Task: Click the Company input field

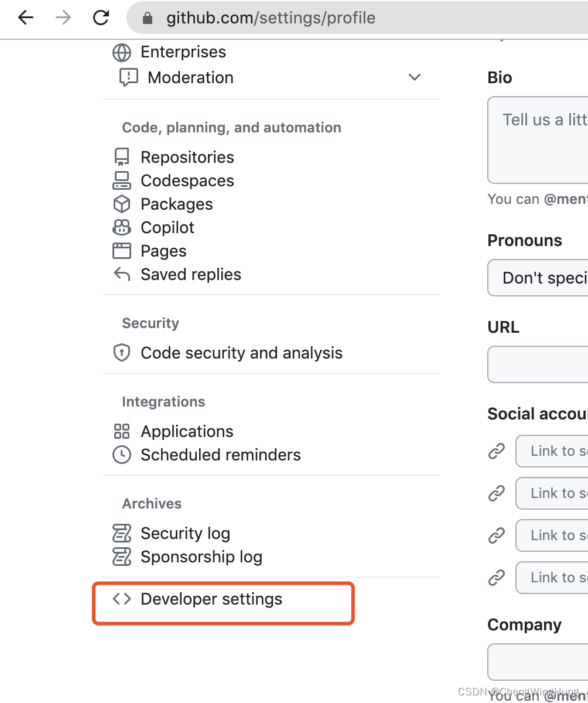Action: pyautogui.click(x=538, y=662)
